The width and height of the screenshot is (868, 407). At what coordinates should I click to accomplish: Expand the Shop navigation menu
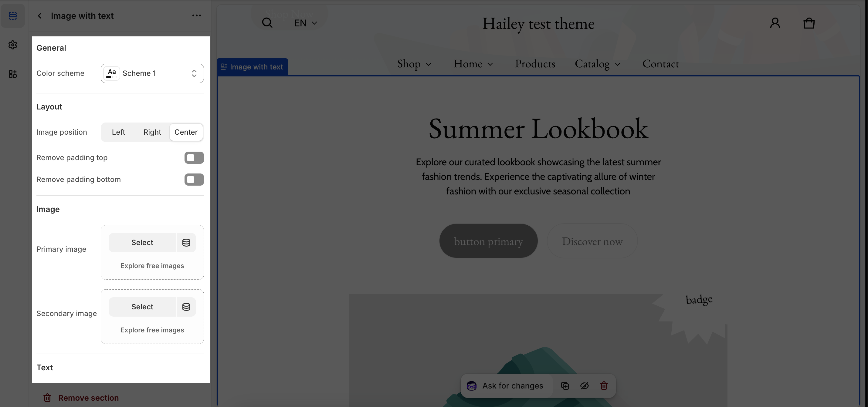[414, 64]
